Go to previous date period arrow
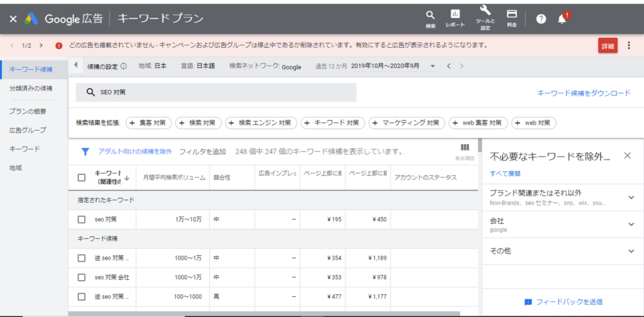 click(448, 66)
